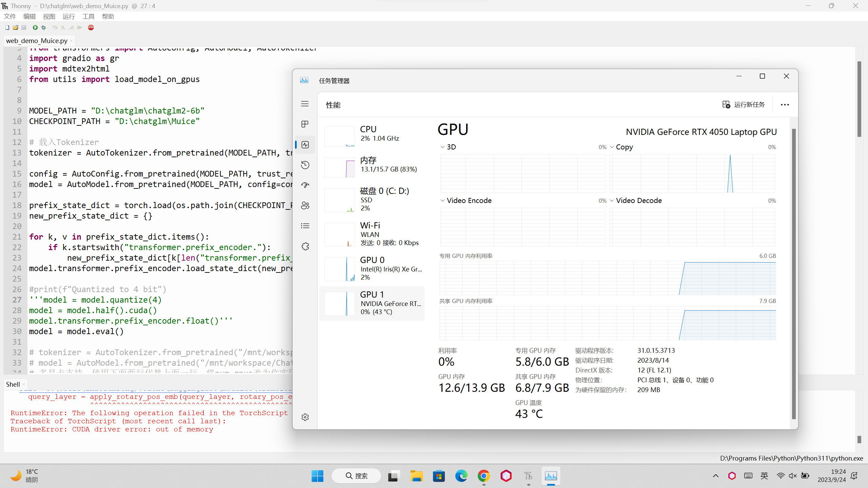The height and width of the screenshot is (488, 868).
Task: Open Details list view in Task Manager
Action: tap(305, 226)
